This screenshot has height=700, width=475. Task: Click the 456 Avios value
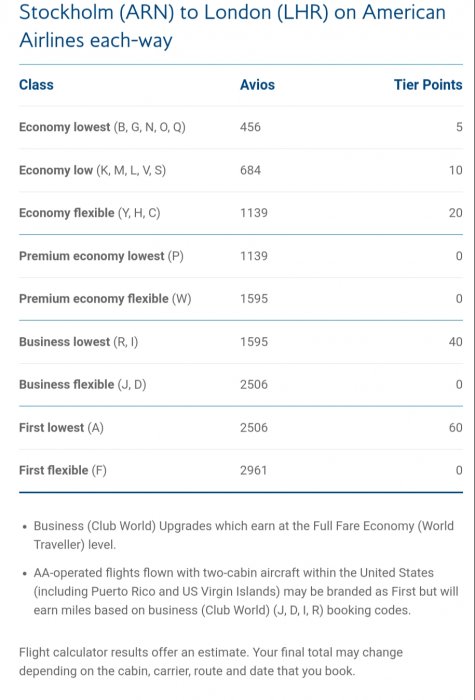(x=250, y=127)
